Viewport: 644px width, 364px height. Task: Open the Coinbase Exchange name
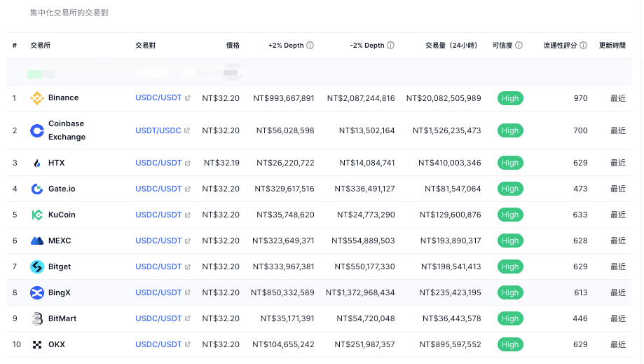67,130
